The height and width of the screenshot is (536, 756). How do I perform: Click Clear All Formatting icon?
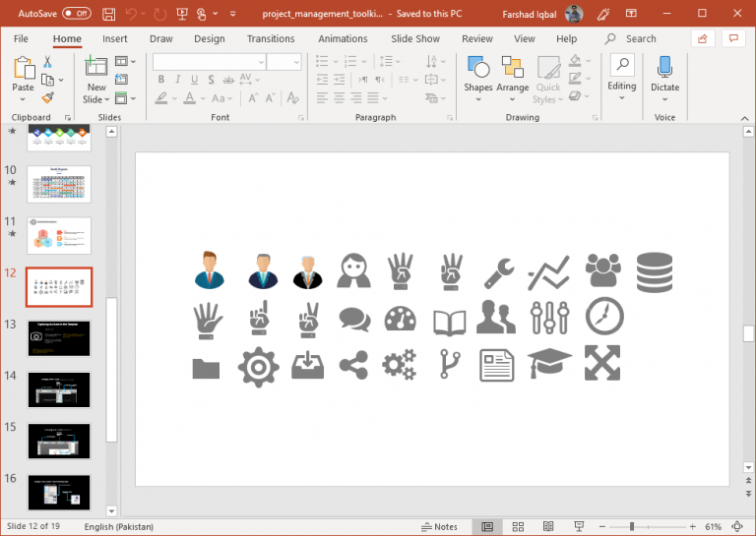[x=292, y=98]
